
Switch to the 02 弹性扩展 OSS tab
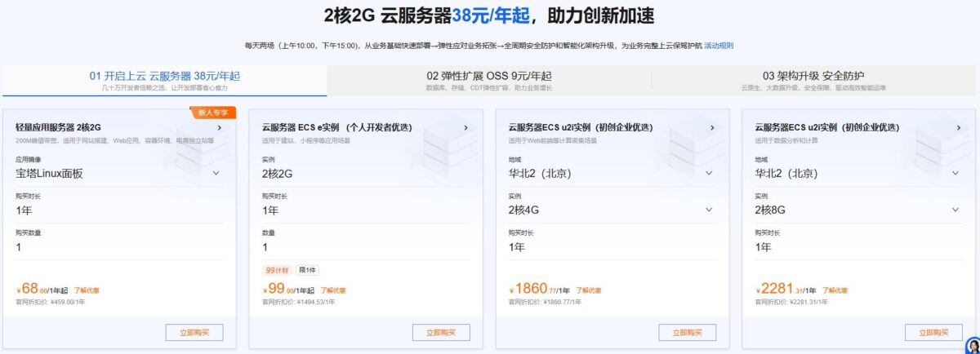488,80
